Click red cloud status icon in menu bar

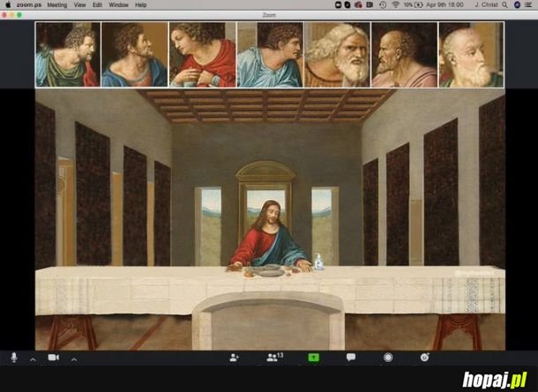[x=358, y=4]
